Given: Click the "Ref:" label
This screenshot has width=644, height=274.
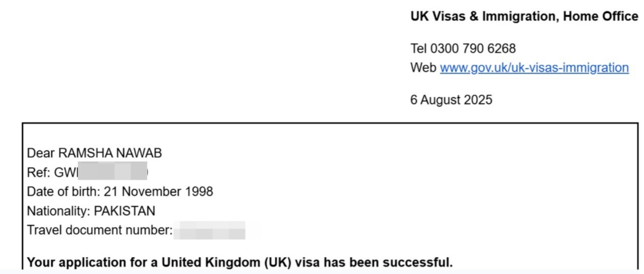Looking at the screenshot, I should [36, 172].
